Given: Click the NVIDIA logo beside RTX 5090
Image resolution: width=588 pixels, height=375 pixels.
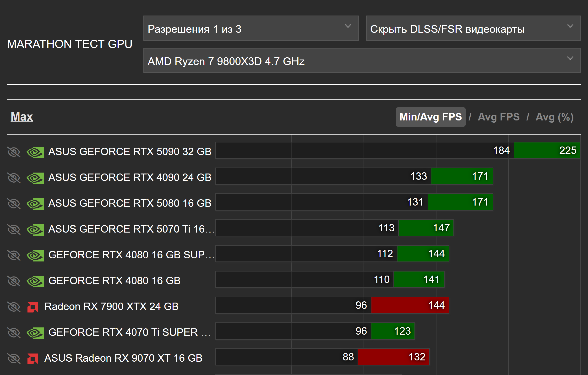Looking at the screenshot, I should click(x=35, y=152).
